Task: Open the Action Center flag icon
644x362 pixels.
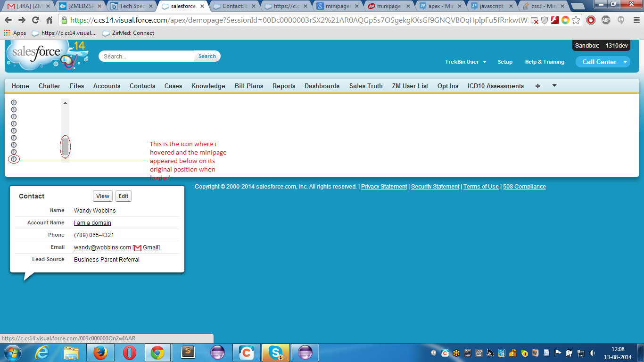Action: point(558,353)
